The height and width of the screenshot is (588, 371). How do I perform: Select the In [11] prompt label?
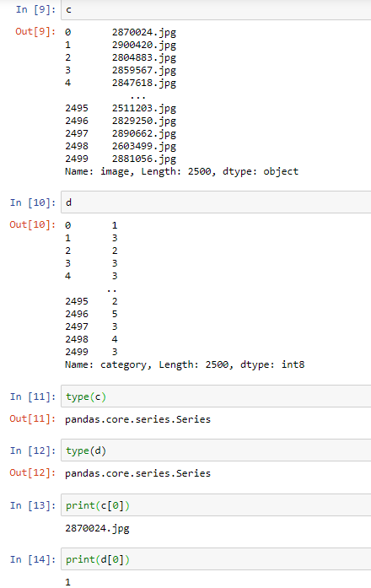(x=33, y=396)
